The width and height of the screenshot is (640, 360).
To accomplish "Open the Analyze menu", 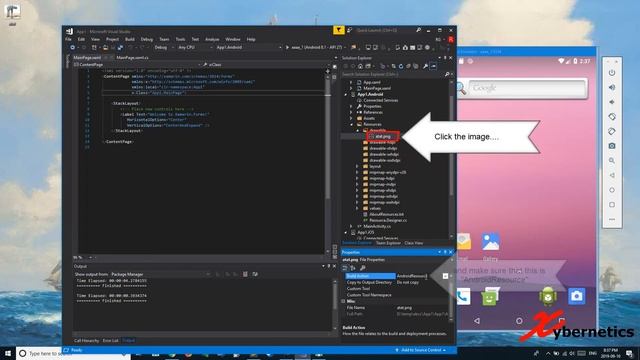I will (x=212, y=39).
